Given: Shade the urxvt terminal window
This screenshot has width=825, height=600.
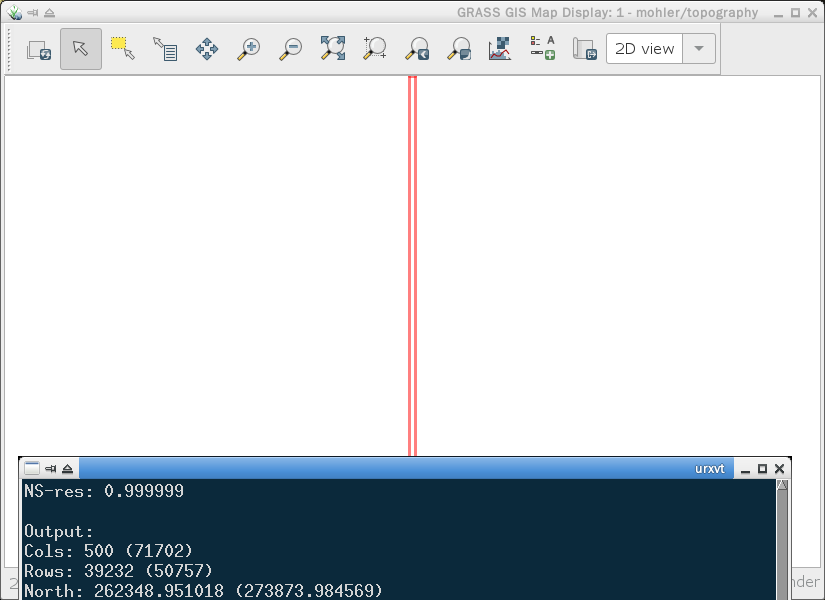Looking at the screenshot, I should [67, 468].
